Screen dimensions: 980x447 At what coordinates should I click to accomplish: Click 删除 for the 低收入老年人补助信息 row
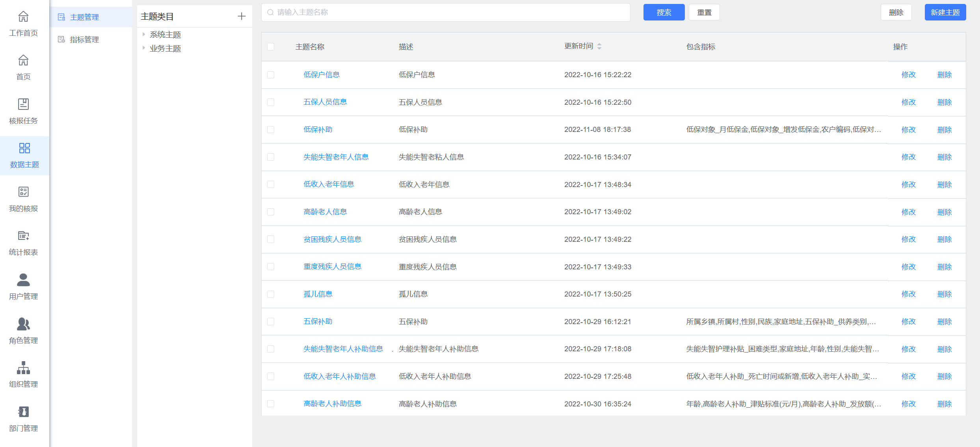945,376
